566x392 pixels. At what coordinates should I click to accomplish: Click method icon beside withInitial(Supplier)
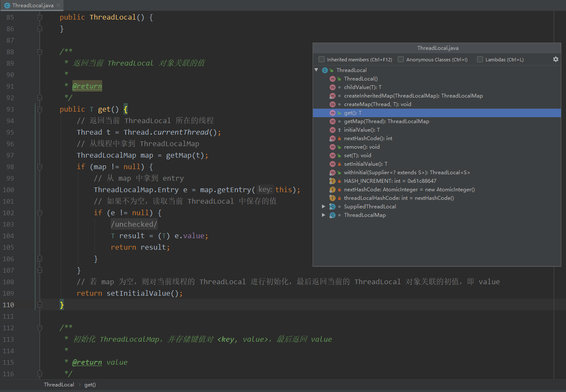click(333, 173)
